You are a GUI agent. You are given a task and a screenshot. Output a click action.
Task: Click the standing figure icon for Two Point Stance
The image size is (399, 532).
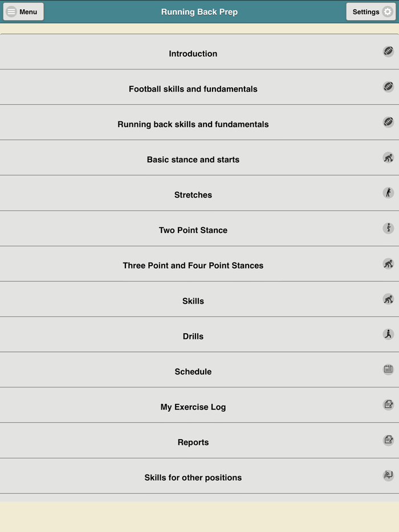[x=388, y=228]
